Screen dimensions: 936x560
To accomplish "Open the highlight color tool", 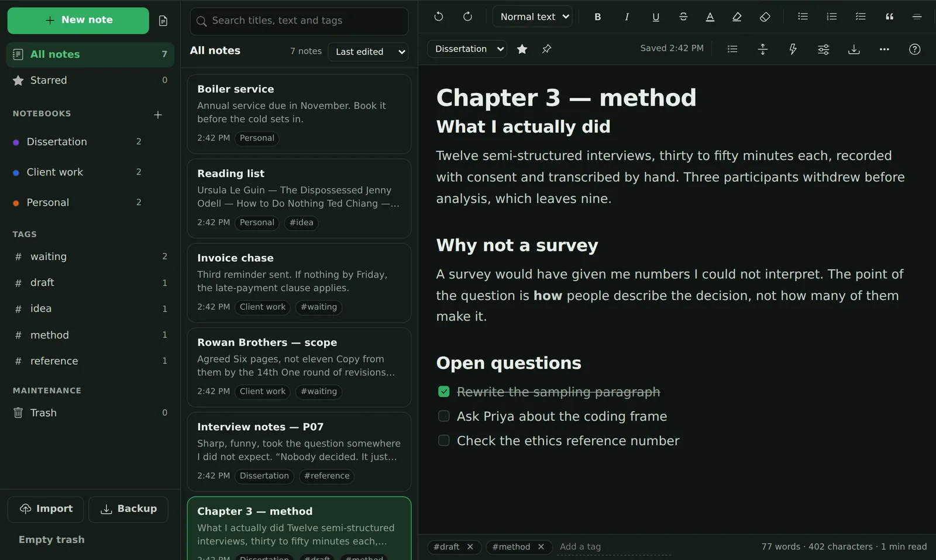I will 737,17.
